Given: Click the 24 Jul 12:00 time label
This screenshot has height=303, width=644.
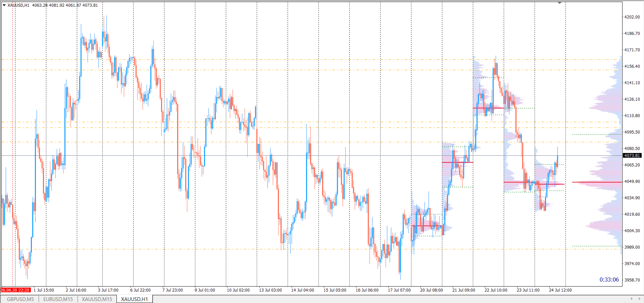Looking at the screenshot, I should click(x=560, y=290).
